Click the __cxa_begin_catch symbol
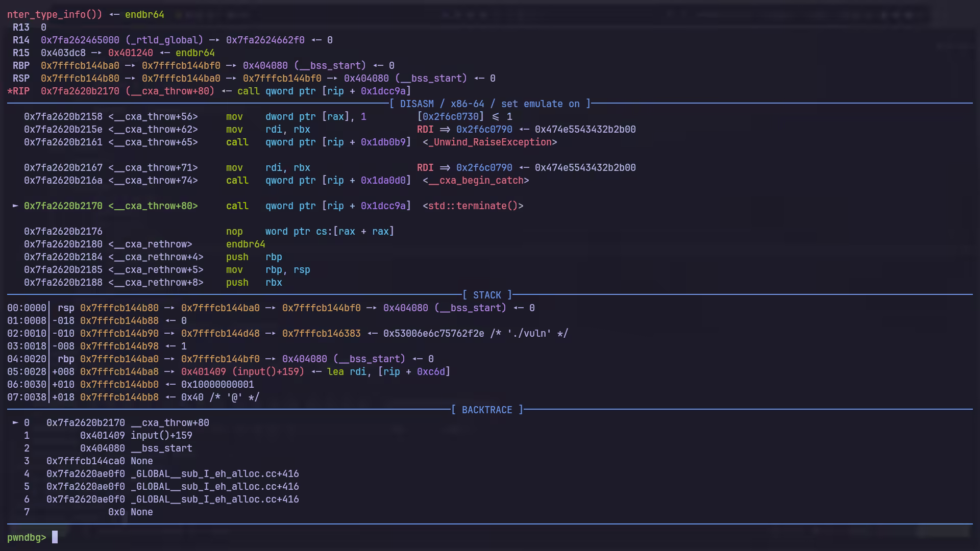Image resolution: width=980 pixels, height=551 pixels. click(x=476, y=181)
